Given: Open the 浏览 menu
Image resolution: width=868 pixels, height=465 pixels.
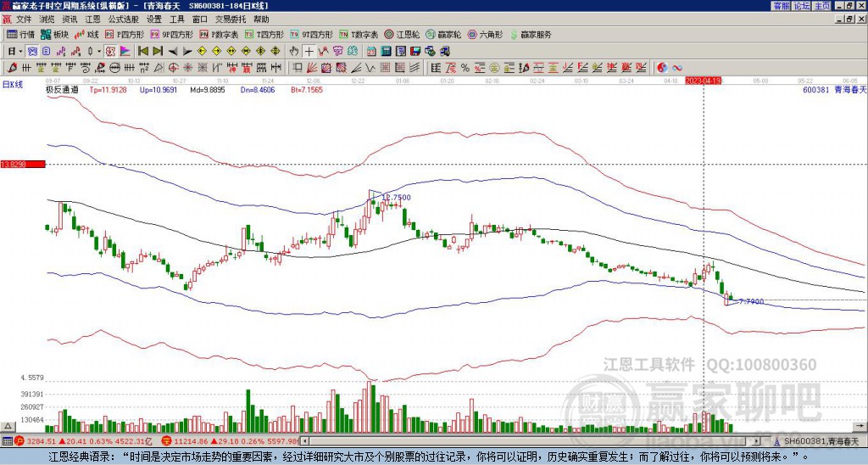Looking at the screenshot, I should (x=47, y=20).
